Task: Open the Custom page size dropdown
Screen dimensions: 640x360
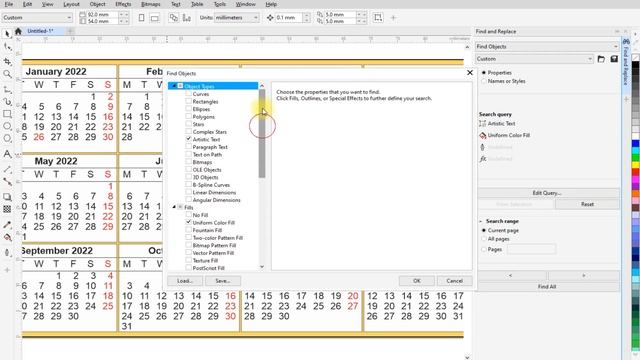Action: 37,18
